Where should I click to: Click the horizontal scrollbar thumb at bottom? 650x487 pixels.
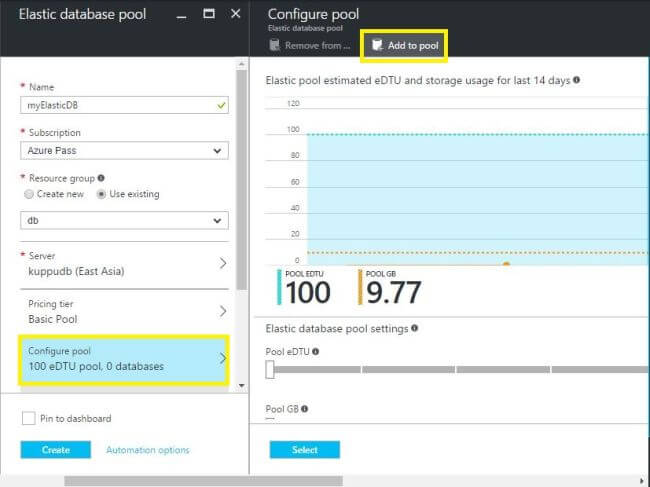pos(204,481)
